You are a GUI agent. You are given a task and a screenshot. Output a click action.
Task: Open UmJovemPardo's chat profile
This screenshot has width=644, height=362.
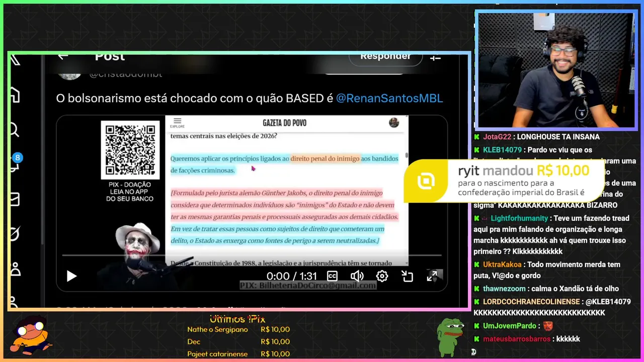[x=510, y=326]
